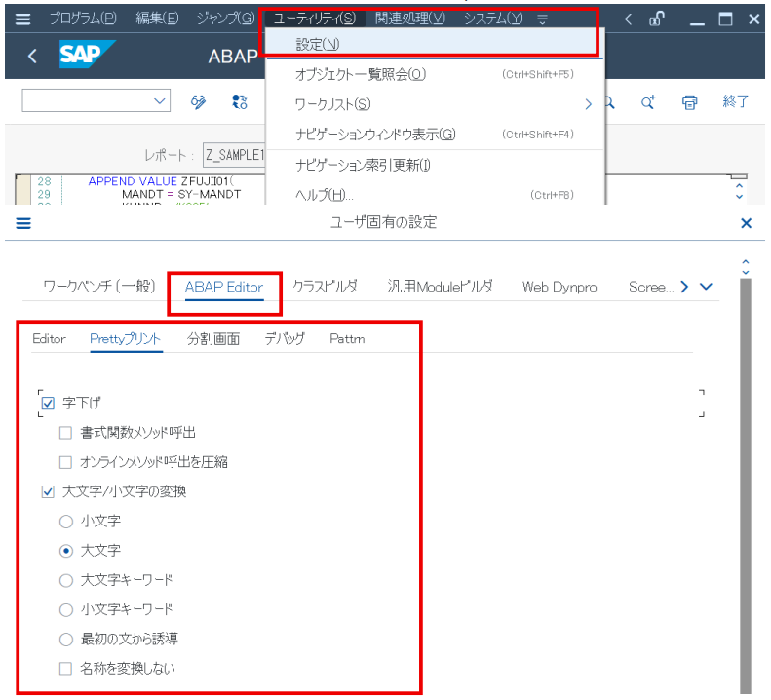The height and width of the screenshot is (700, 771).
Task: Expand the ワークリスト submenu arrow
Action: 588,104
